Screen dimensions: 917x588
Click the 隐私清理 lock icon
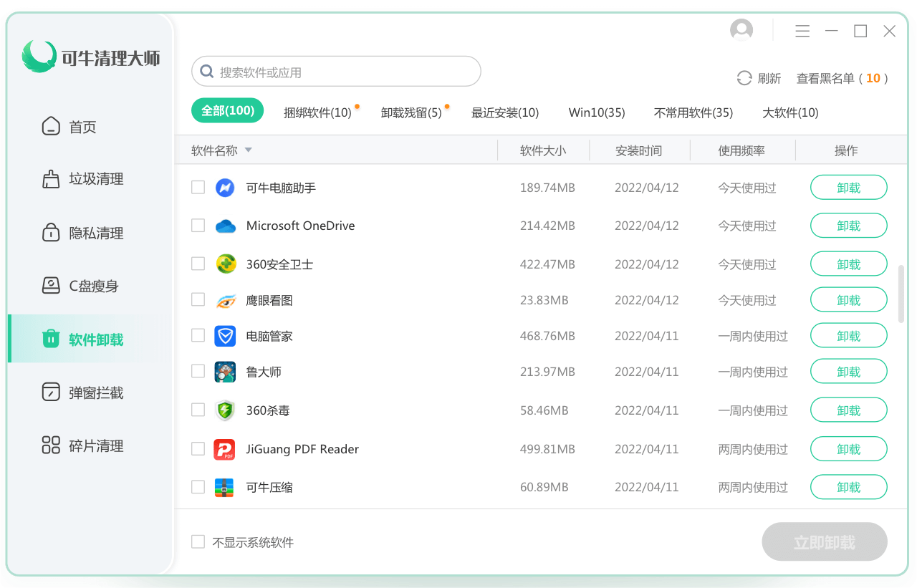click(51, 233)
